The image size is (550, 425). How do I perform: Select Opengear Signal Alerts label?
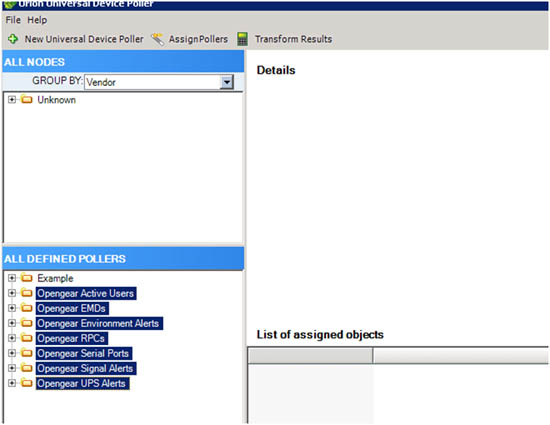coord(86,369)
